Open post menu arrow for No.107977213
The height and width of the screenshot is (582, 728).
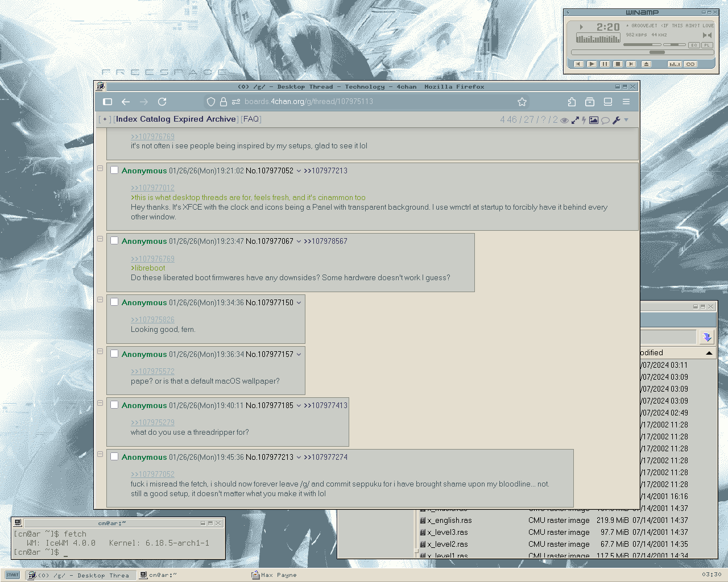(299, 458)
